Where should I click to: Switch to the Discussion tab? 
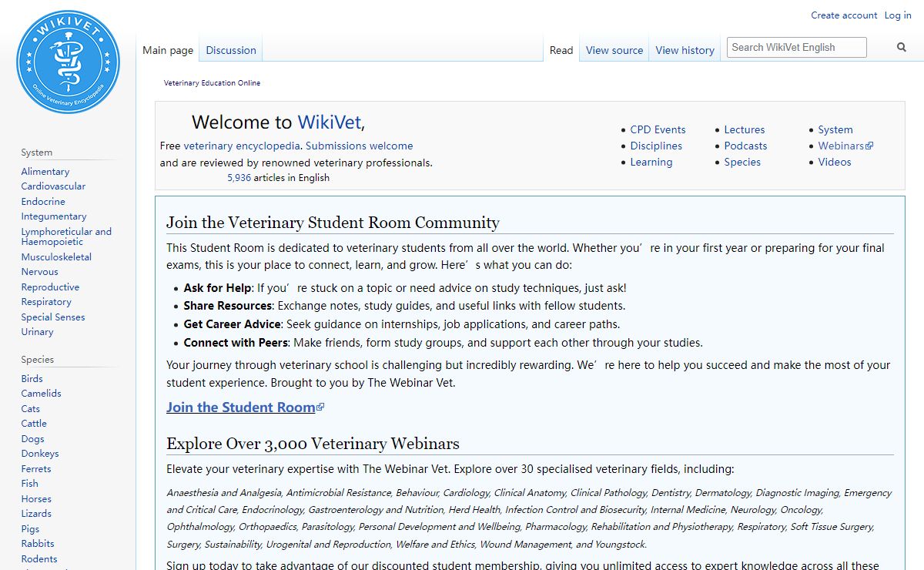coord(231,50)
